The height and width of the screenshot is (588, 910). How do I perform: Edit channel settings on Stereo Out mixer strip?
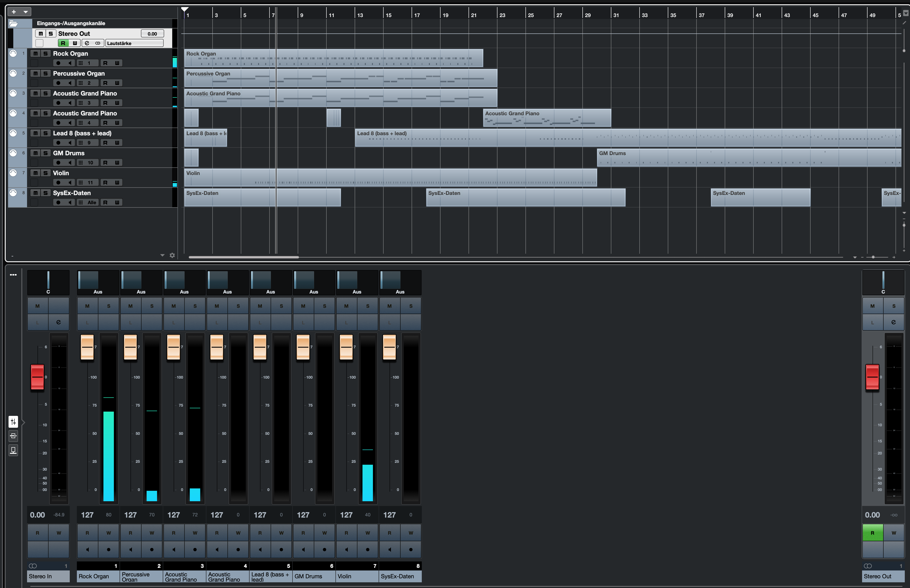click(x=893, y=322)
